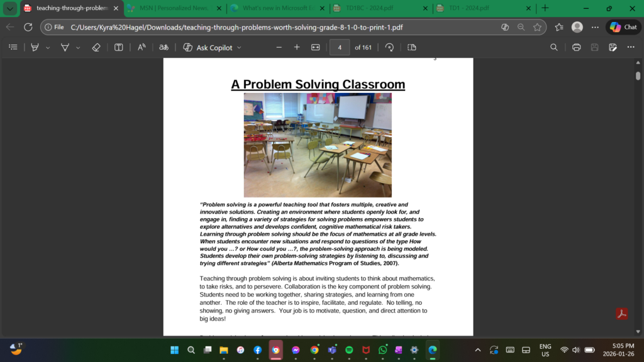The width and height of the screenshot is (644, 362).
Task: Open Spotify from the Windows taskbar
Action: [x=349, y=350]
